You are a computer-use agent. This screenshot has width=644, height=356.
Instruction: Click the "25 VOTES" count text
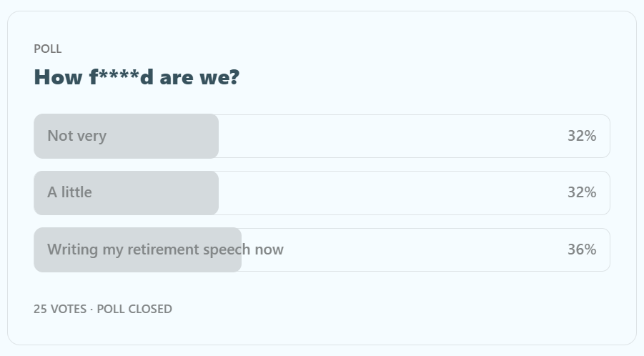(x=60, y=309)
